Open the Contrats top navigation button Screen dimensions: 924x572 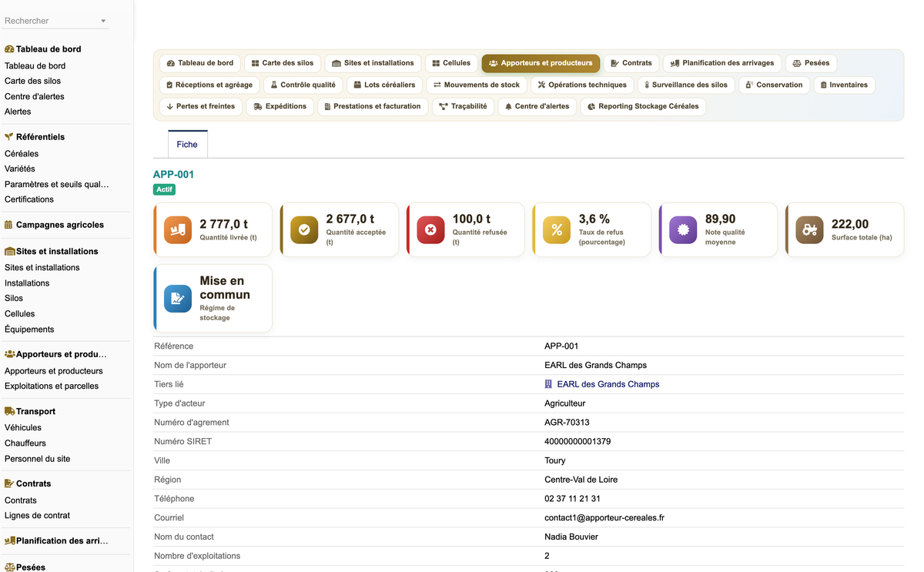(631, 63)
